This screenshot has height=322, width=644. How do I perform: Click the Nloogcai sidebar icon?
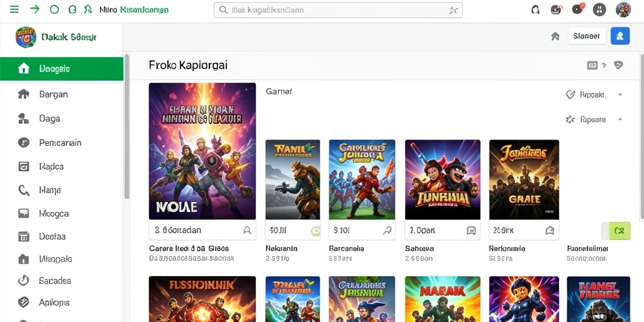[x=23, y=214]
